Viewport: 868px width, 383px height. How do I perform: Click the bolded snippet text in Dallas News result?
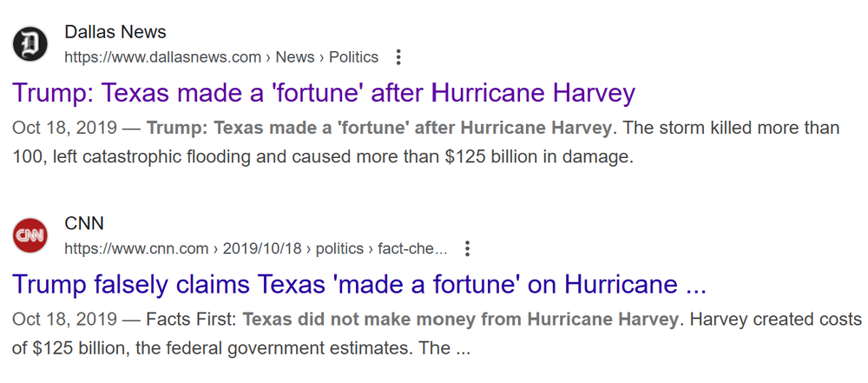[x=378, y=129]
